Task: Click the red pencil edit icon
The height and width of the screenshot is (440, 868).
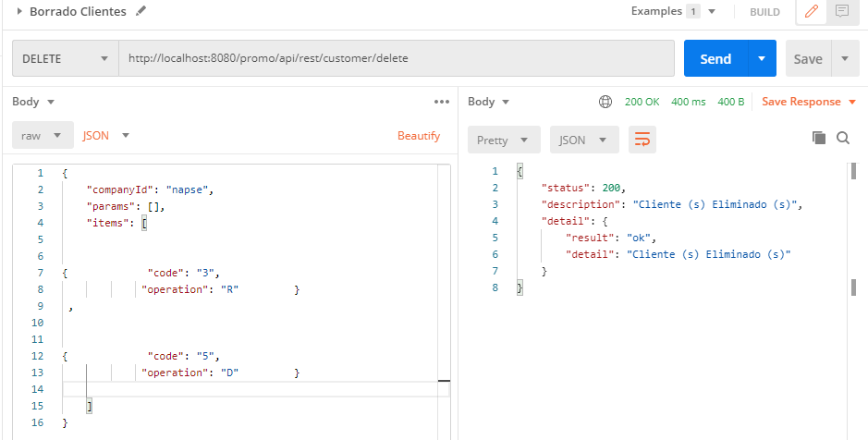Action: pos(813,12)
